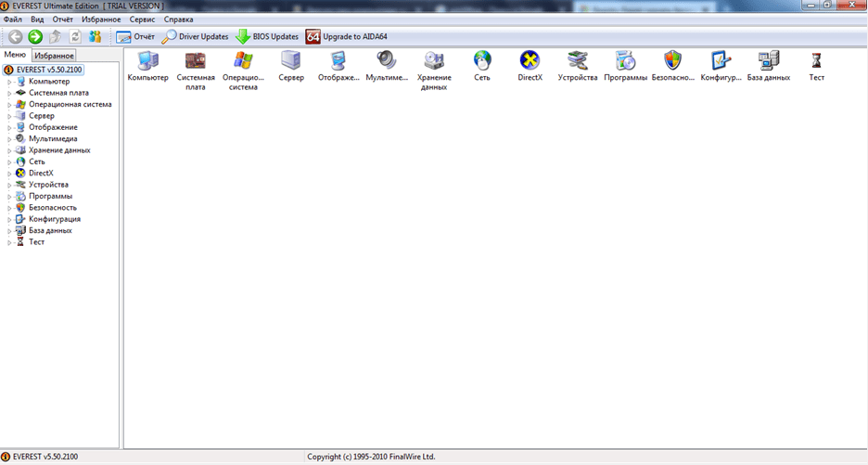Open the Избранное menu in menu bar
Screen dimensions: 868x465
coord(101,19)
